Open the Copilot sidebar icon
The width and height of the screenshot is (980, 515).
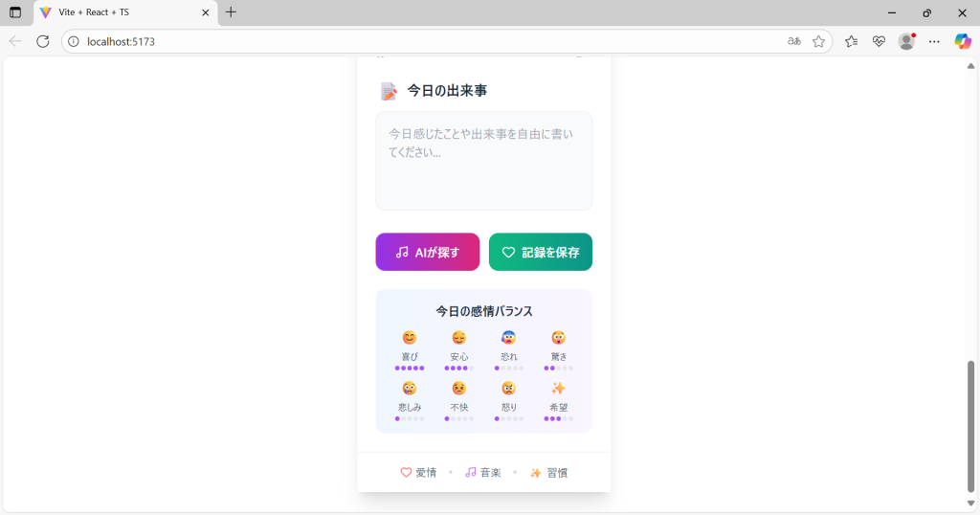[x=963, y=41]
